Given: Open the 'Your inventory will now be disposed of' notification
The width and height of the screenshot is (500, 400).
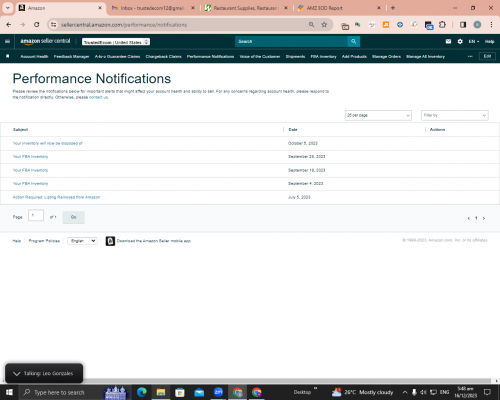Looking at the screenshot, I should click(x=48, y=143).
